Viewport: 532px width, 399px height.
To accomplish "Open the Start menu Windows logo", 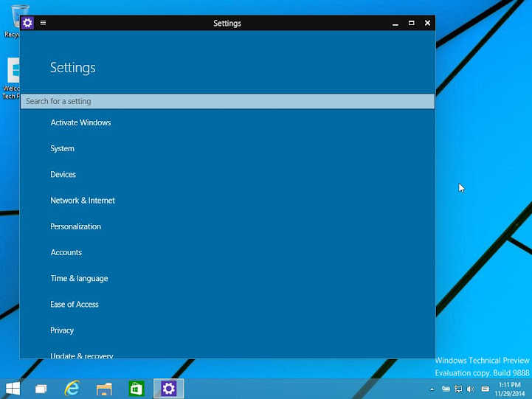I will tap(13, 389).
